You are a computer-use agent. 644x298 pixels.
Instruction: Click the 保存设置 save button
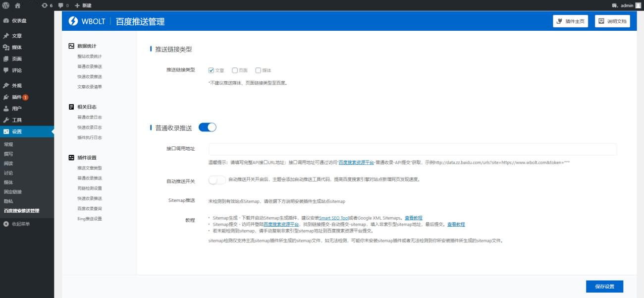604,287
